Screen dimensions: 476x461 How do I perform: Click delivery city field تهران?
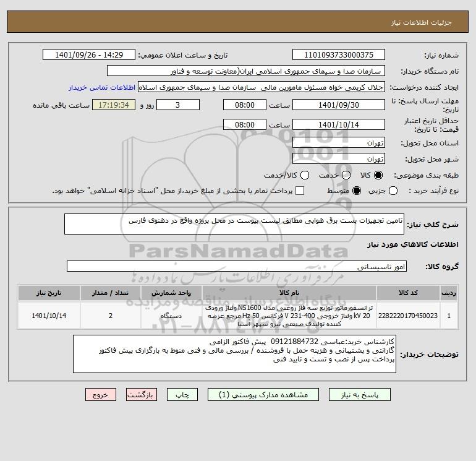(339, 158)
